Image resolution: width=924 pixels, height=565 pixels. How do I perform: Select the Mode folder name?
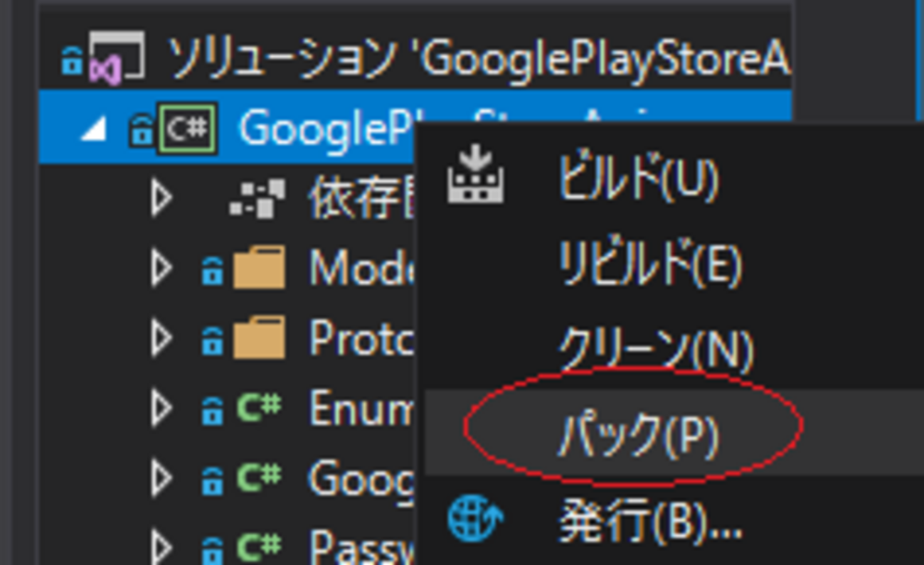[361, 268]
